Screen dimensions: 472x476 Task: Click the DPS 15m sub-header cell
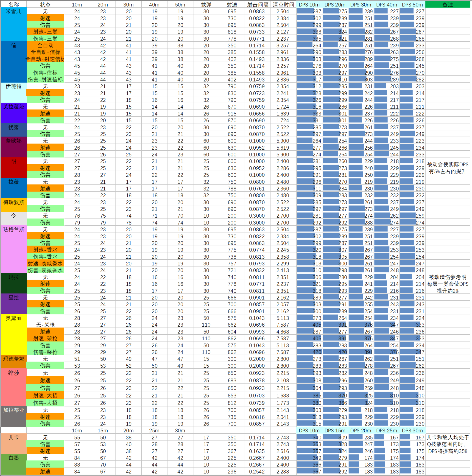click(335, 430)
